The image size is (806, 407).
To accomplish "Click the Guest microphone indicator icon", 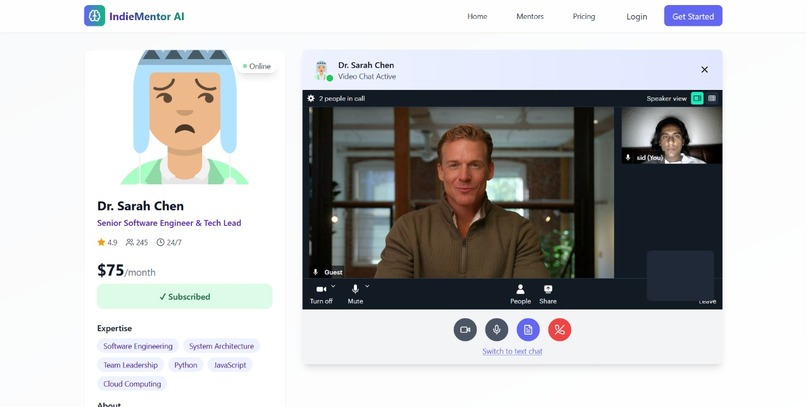I will coord(316,272).
